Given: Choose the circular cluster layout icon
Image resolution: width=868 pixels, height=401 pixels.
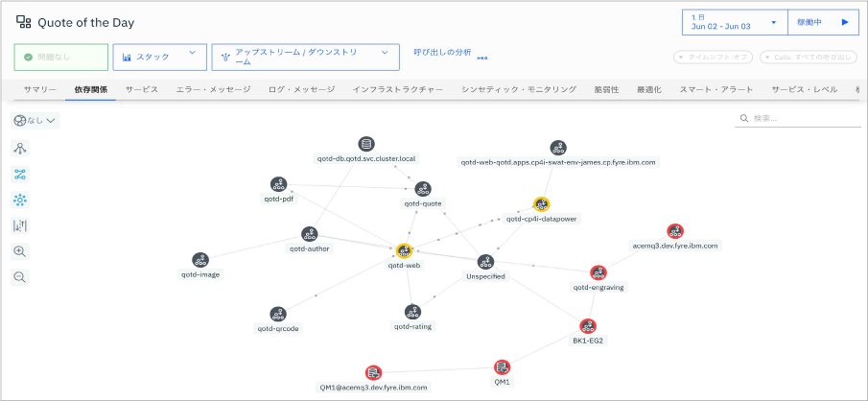Looking at the screenshot, I should point(20,200).
